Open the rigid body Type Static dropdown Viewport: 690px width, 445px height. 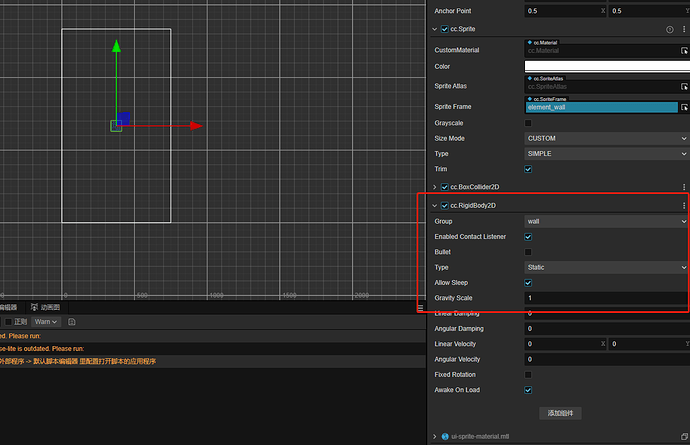coord(607,267)
